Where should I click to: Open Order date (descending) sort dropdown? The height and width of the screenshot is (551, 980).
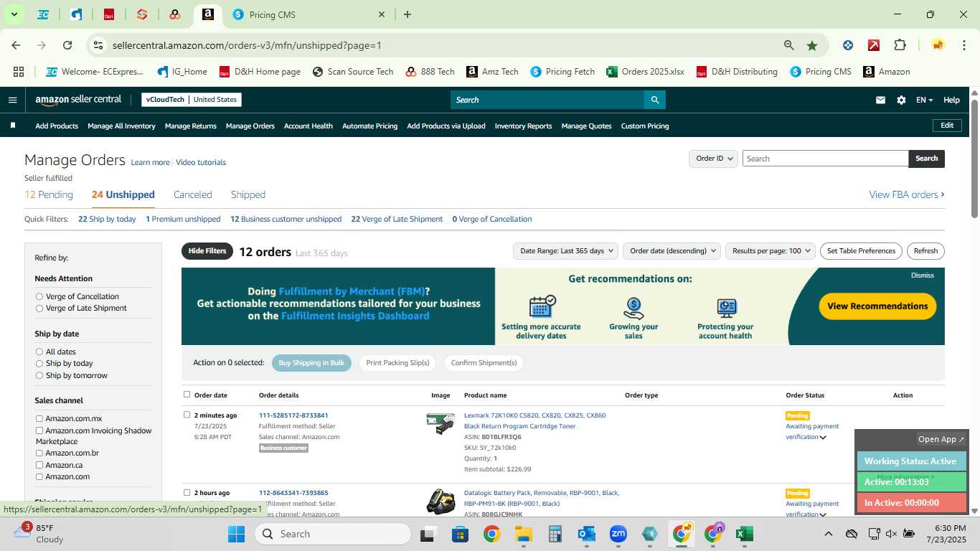(672, 250)
